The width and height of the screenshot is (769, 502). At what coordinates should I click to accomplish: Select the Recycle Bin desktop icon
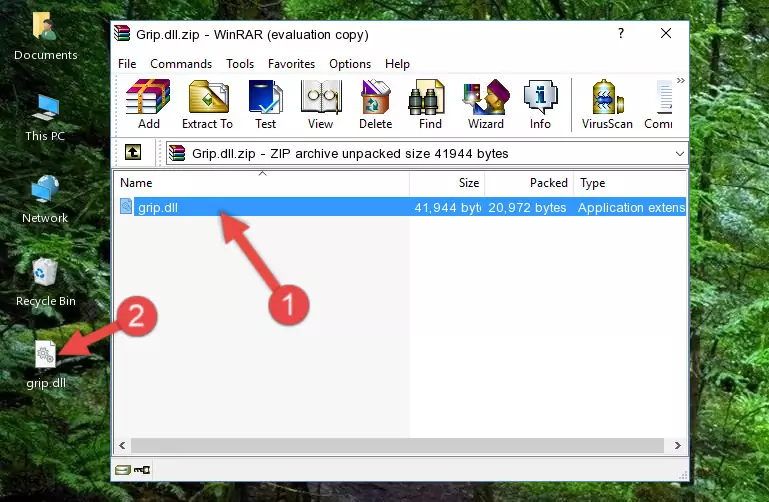click(46, 282)
